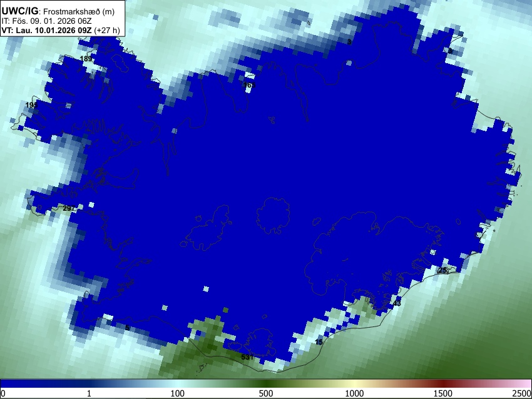Click the color scale tick label '2500'

[522, 393]
